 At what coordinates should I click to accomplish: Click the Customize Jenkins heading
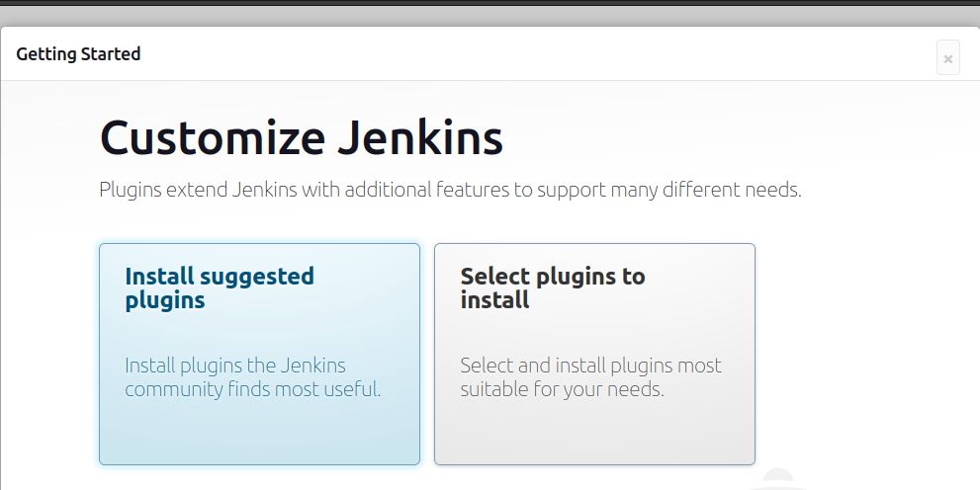click(x=302, y=138)
